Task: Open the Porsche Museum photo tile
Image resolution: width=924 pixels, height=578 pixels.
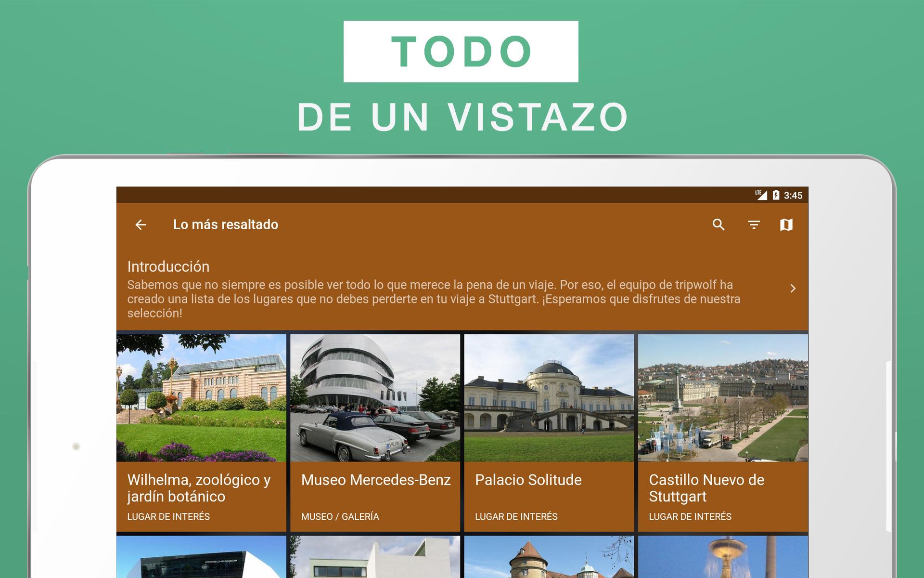Action: pyautogui.click(x=201, y=557)
